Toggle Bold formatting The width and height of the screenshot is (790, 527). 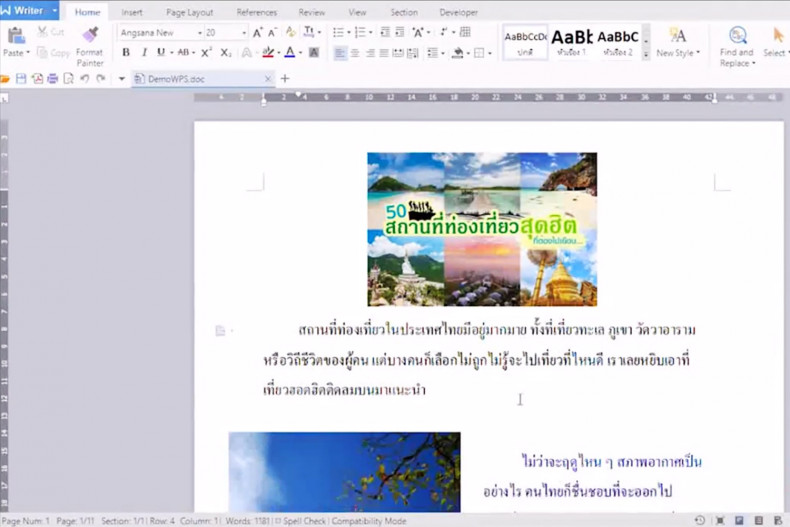pos(128,52)
